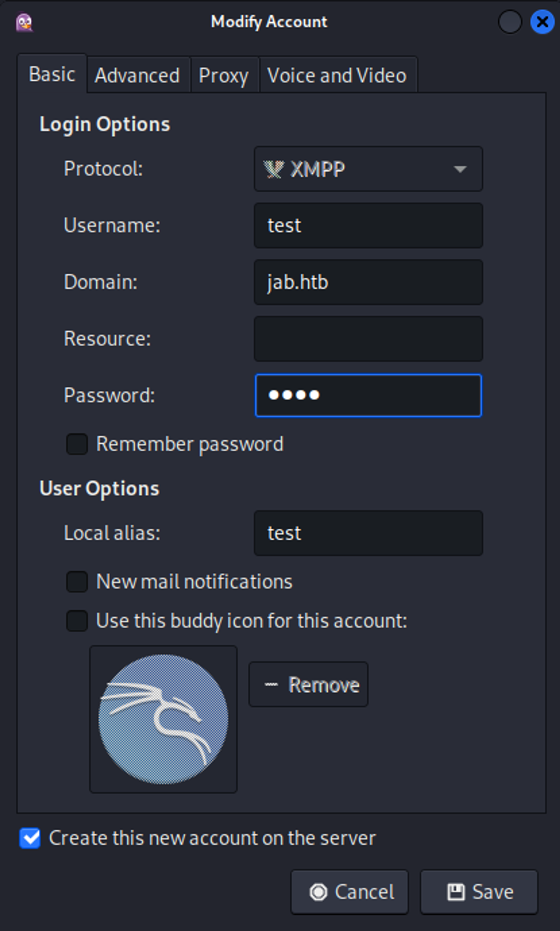Screen dimensions: 560x931
Task: Click the Pidgin app icon in title bar
Action: point(25,22)
